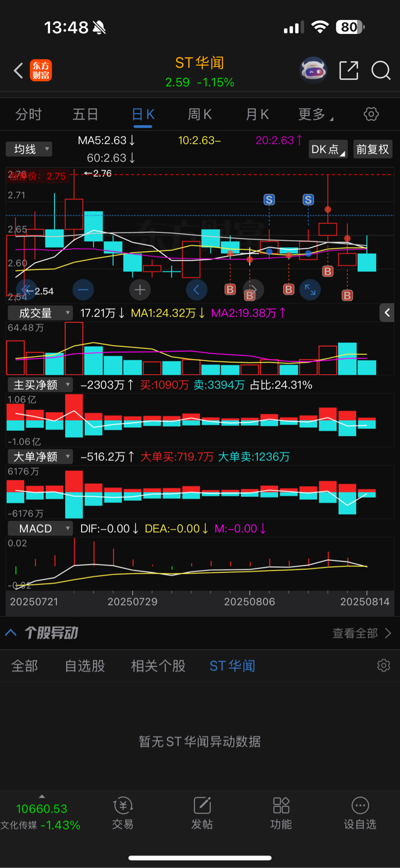
Task: Tap the 文化传媒 index 10660.53 ticker
Action: (41, 816)
